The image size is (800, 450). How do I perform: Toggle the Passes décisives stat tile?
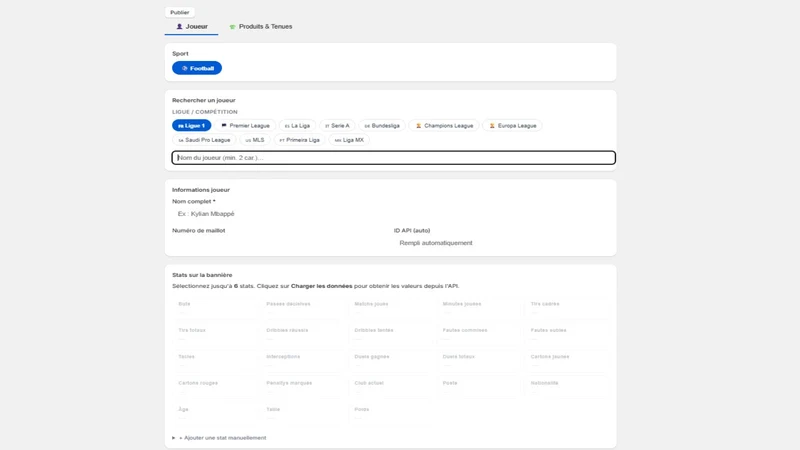click(302, 308)
